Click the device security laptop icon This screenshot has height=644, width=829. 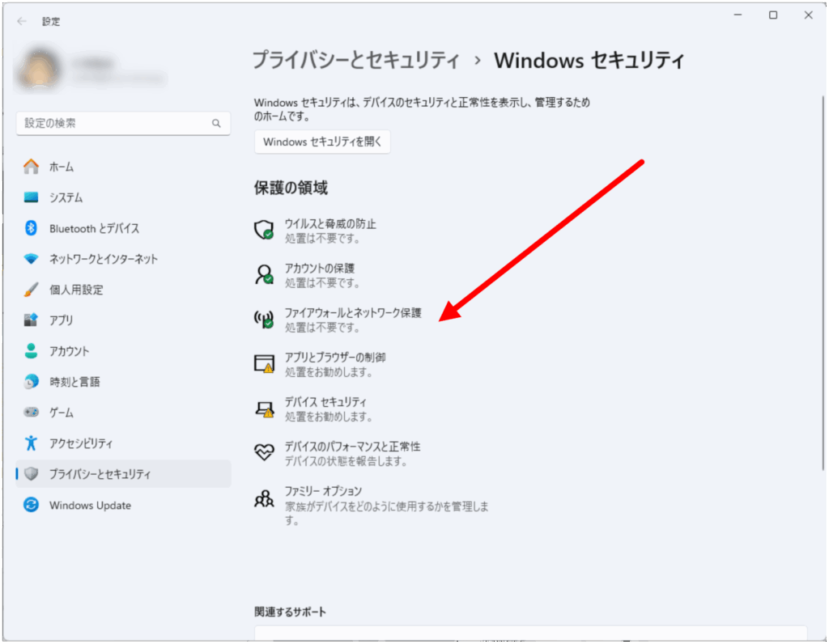(264, 409)
